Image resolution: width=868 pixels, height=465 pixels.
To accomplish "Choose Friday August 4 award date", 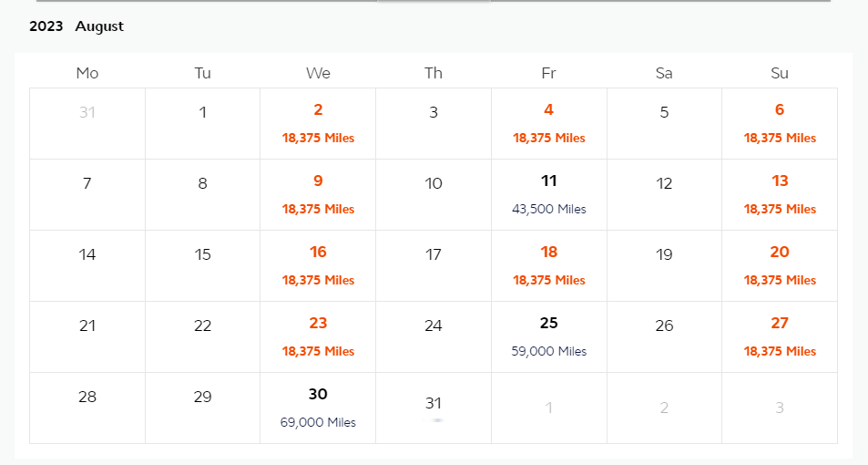I will click(x=548, y=123).
